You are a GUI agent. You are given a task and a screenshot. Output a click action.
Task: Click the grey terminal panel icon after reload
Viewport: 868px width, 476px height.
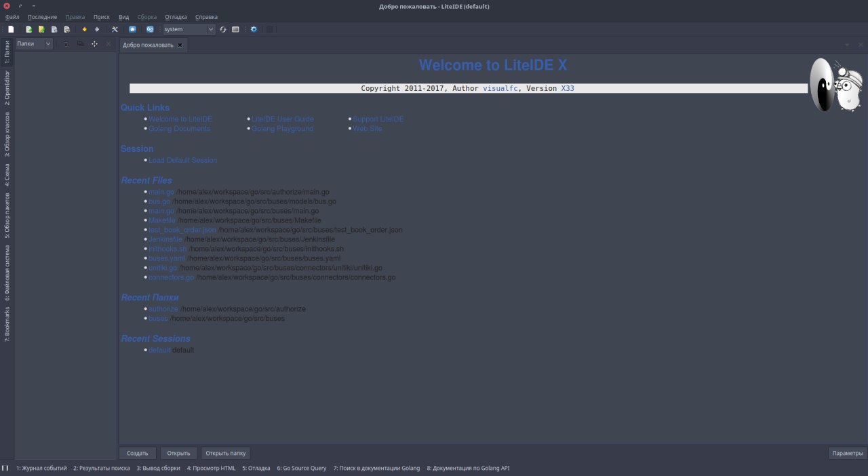point(235,29)
